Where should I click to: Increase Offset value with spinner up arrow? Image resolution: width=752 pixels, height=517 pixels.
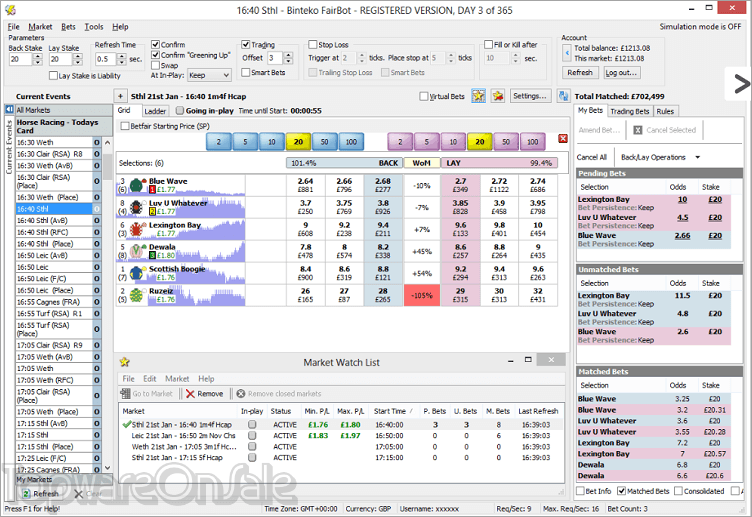click(x=288, y=55)
